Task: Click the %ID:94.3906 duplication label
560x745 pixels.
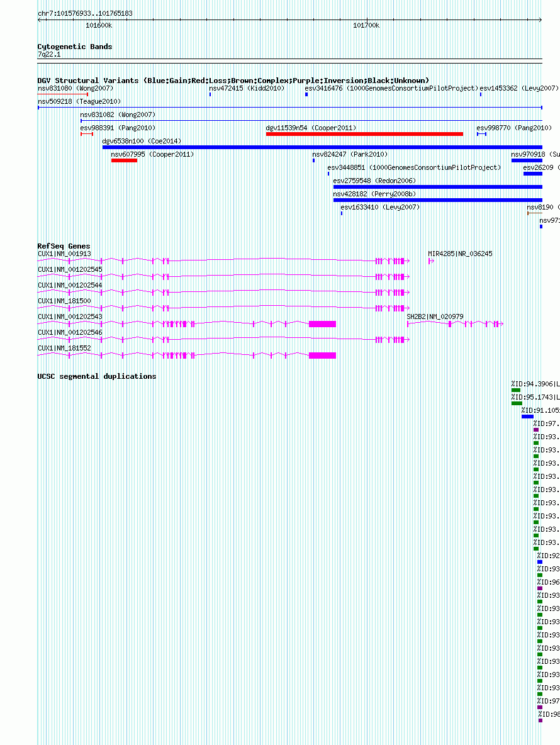Action: click(535, 384)
